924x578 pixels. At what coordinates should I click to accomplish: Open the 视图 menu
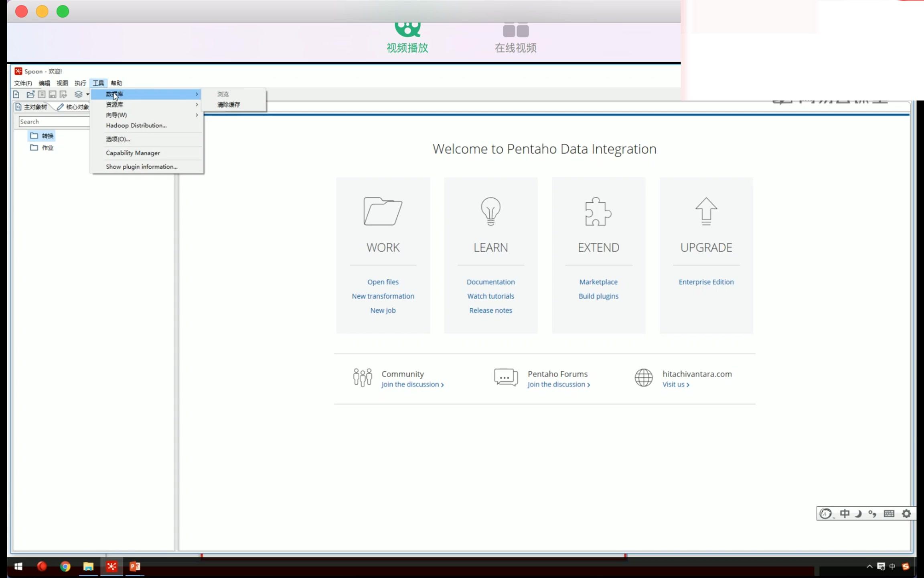point(62,83)
